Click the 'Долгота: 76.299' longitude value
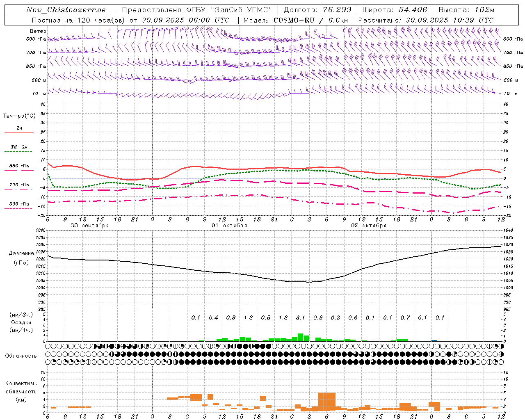 [x=317, y=10]
